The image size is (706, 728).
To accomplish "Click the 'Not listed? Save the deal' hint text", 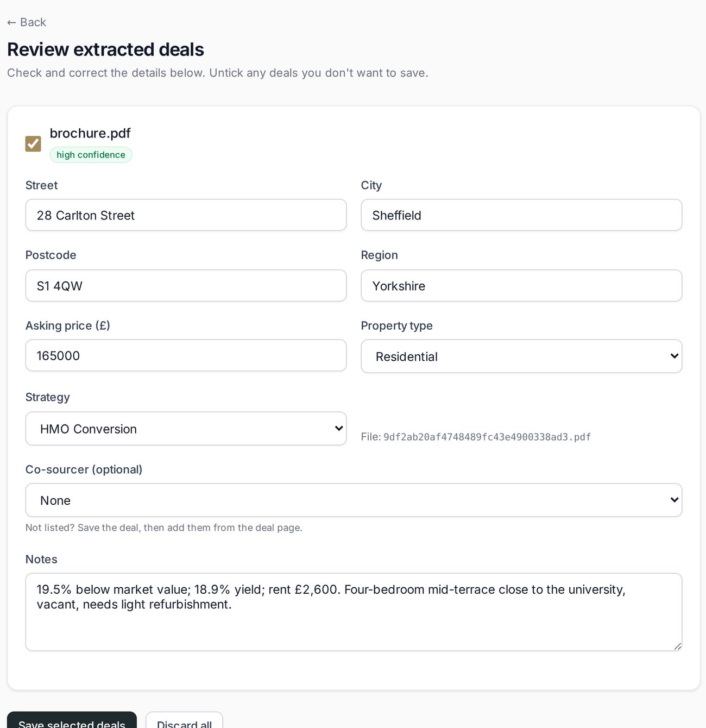I will tap(164, 528).
